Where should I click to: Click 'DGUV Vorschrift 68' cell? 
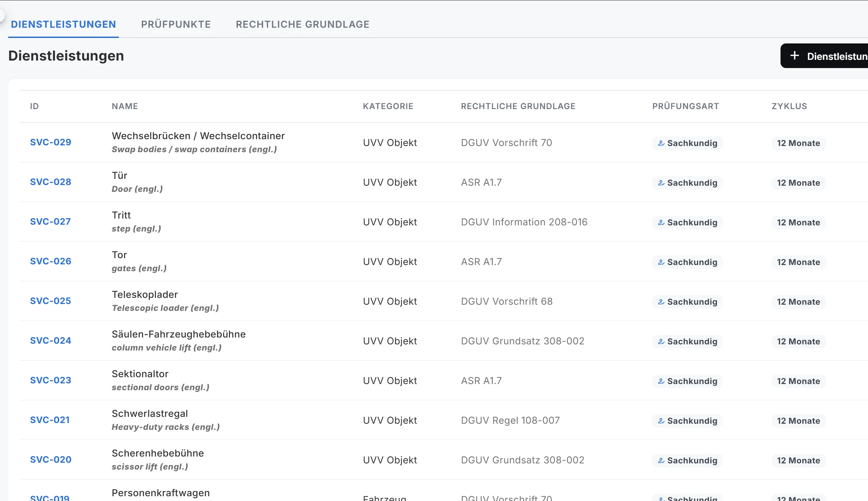[507, 301]
